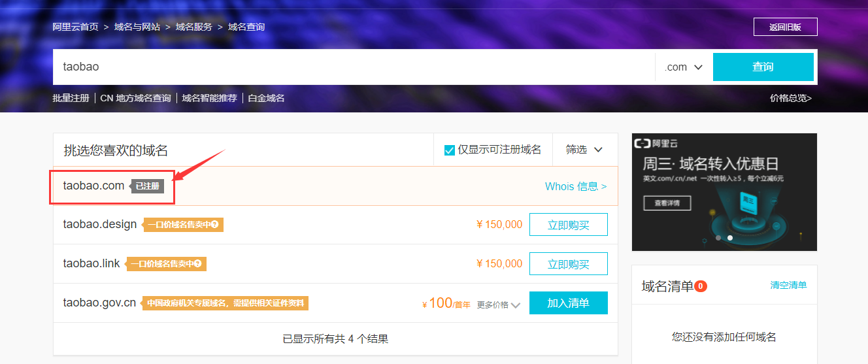Open the 域名服务 breadcrumb link
This screenshot has height=364, width=868.
pyautogui.click(x=193, y=27)
